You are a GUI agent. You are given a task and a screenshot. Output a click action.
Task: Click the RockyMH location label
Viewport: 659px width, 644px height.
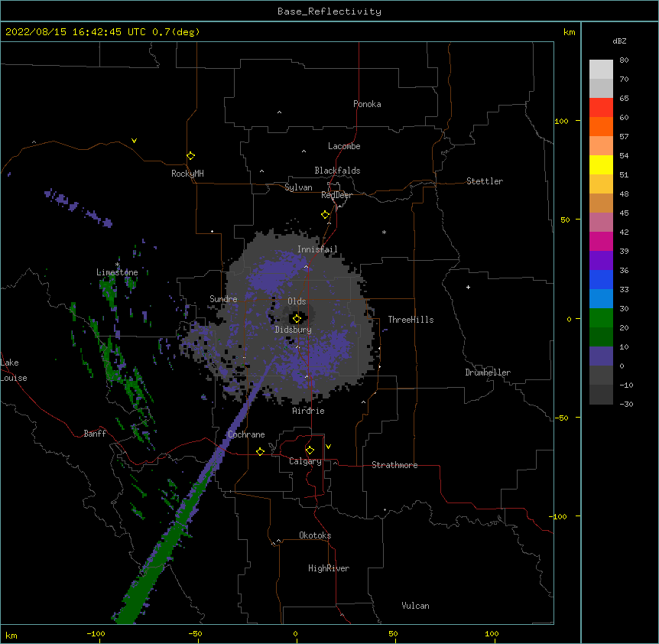point(187,174)
